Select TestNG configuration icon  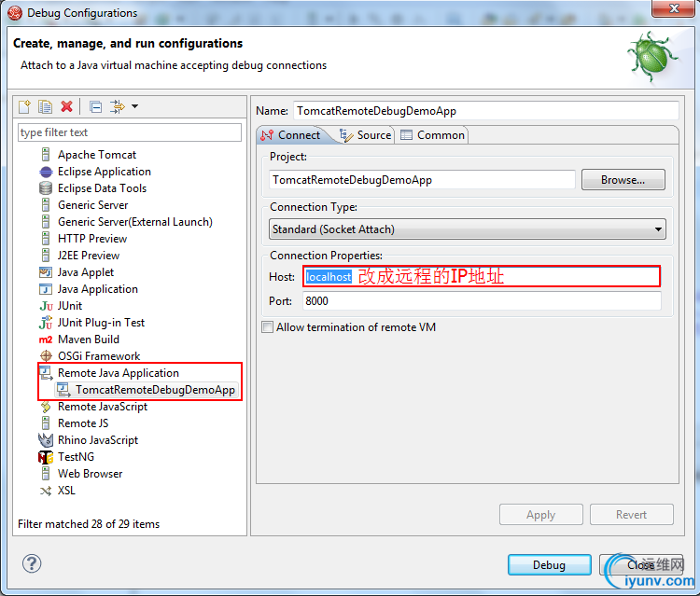[46, 457]
